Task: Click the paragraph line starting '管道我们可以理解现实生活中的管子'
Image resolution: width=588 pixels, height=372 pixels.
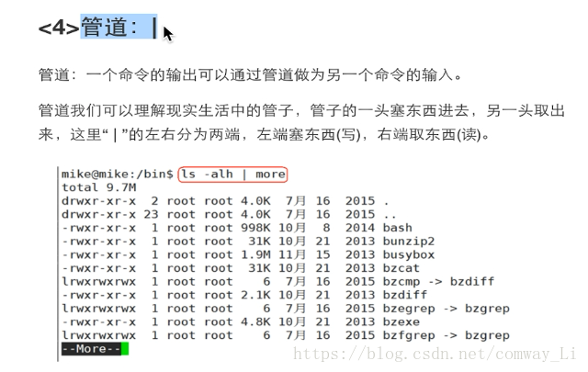Action: 301,110
